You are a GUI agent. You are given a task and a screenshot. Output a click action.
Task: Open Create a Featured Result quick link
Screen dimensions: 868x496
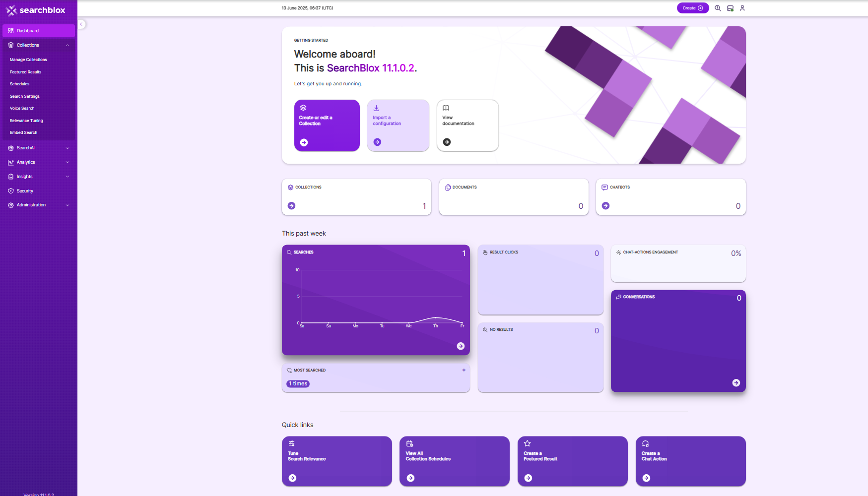(572, 461)
